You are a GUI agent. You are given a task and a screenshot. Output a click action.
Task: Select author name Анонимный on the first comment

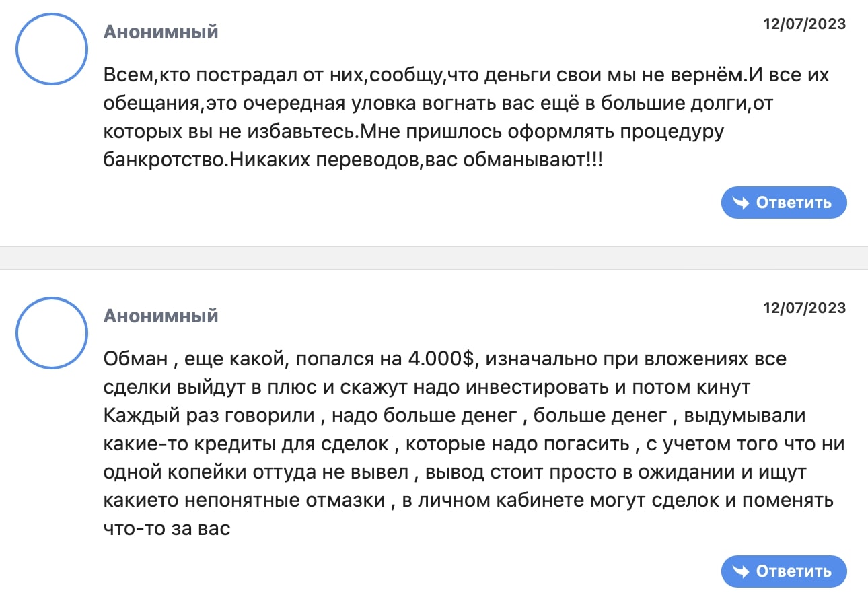click(x=161, y=32)
